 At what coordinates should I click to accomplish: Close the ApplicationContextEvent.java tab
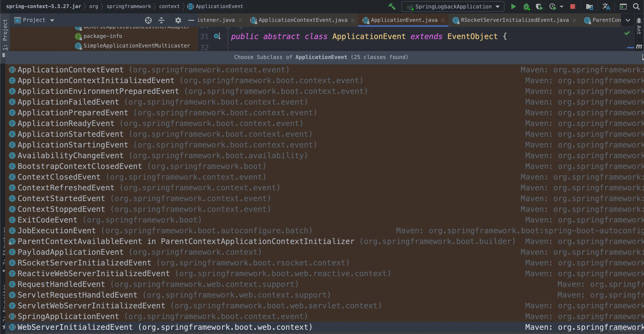coord(353,20)
